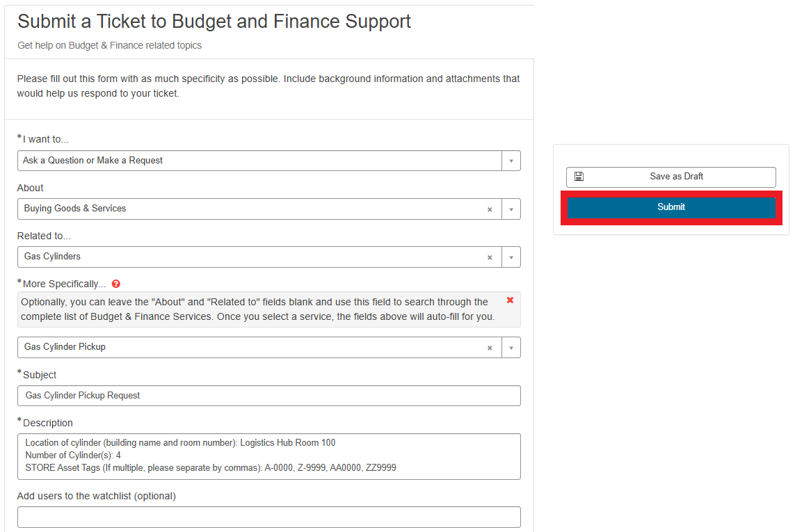Clear the Gas Cylinders selection
This screenshot has width=795, height=532.
(490, 257)
